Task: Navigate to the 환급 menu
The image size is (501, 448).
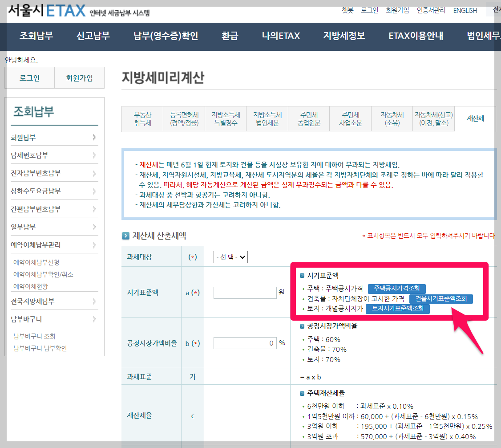Action: [230, 37]
